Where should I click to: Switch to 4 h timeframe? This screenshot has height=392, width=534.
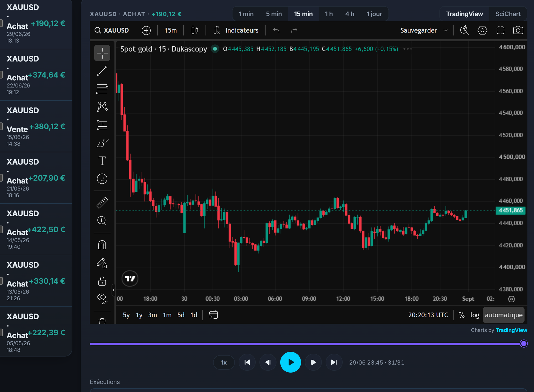pyautogui.click(x=350, y=14)
